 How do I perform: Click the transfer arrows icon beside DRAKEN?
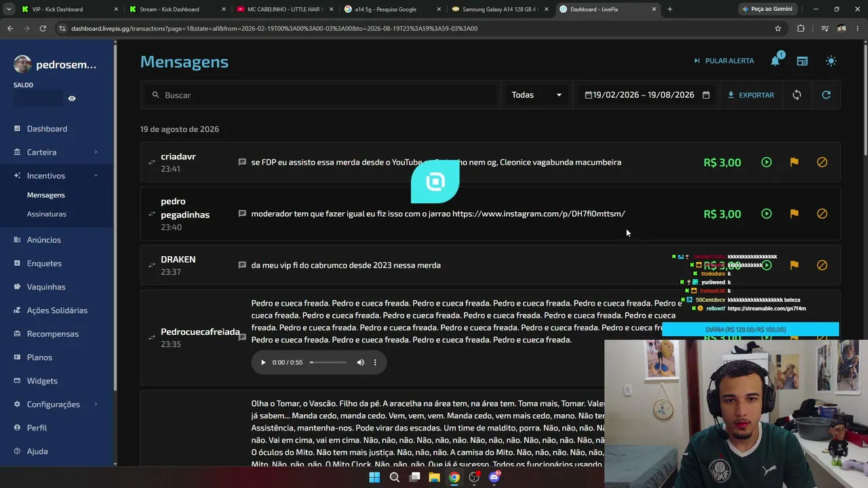pos(152,266)
